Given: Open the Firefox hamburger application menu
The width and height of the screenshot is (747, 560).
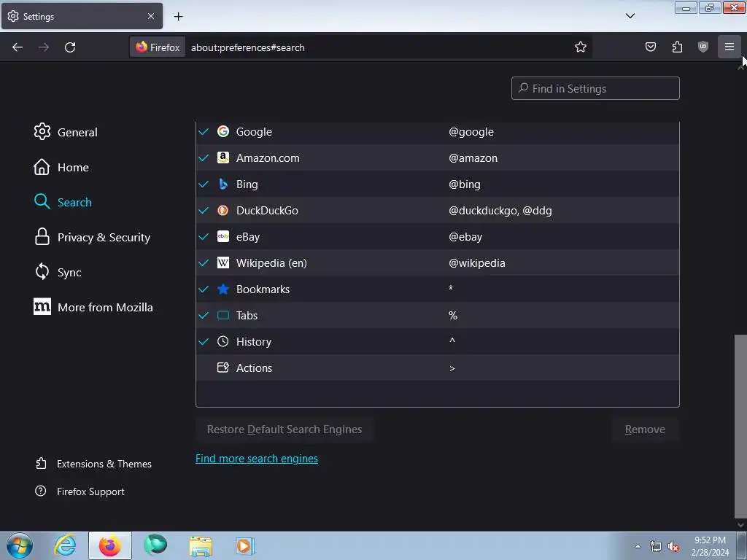Looking at the screenshot, I should pyautogui.click(x=729, y=47).
